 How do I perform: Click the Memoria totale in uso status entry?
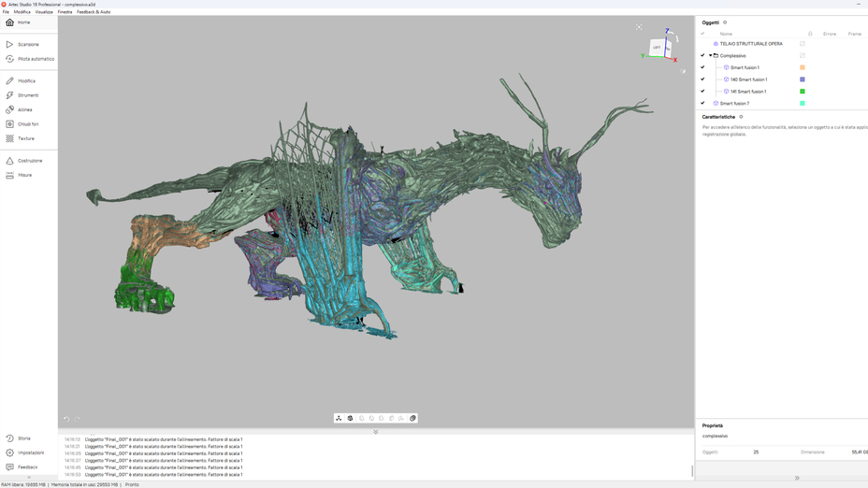tap(84, 484)
